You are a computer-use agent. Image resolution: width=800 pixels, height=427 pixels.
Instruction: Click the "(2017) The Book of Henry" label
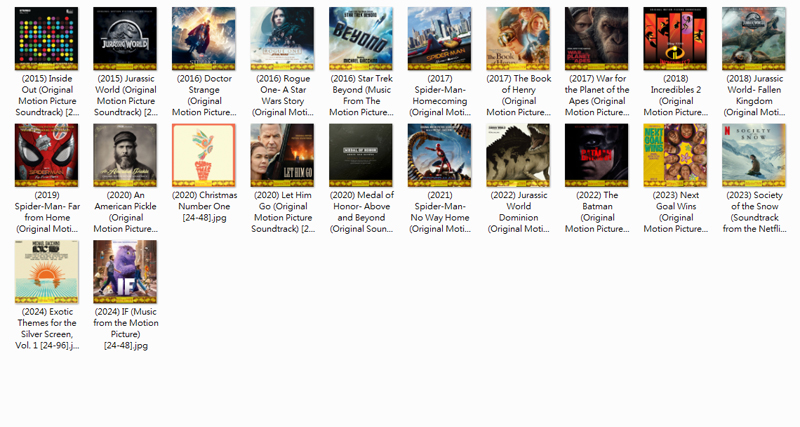coord(518,95)
